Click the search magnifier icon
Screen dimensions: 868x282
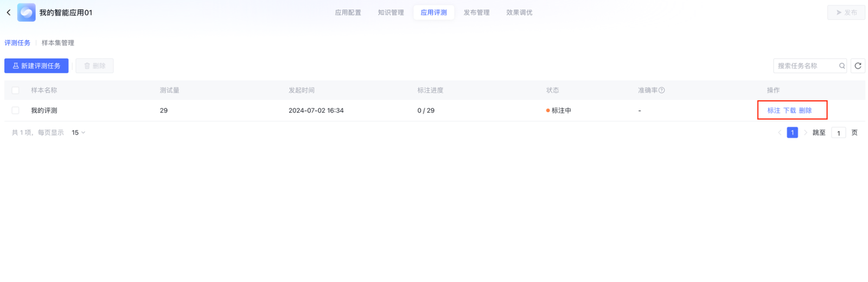coord(842,66)
